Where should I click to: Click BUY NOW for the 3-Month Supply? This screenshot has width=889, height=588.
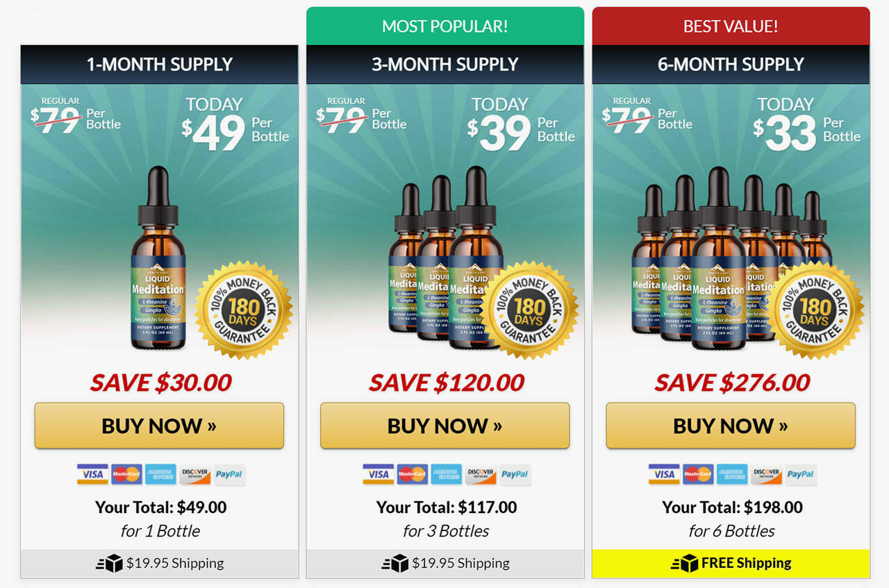444,426
